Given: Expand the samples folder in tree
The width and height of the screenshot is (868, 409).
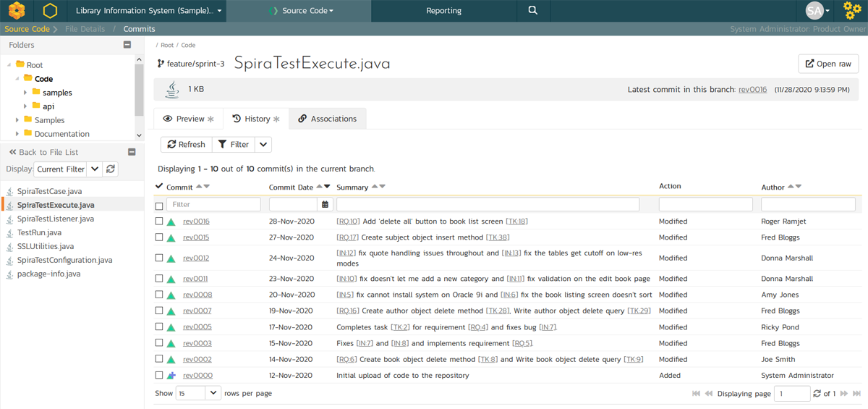Looking at the screenshot, I should coord(25,93).
